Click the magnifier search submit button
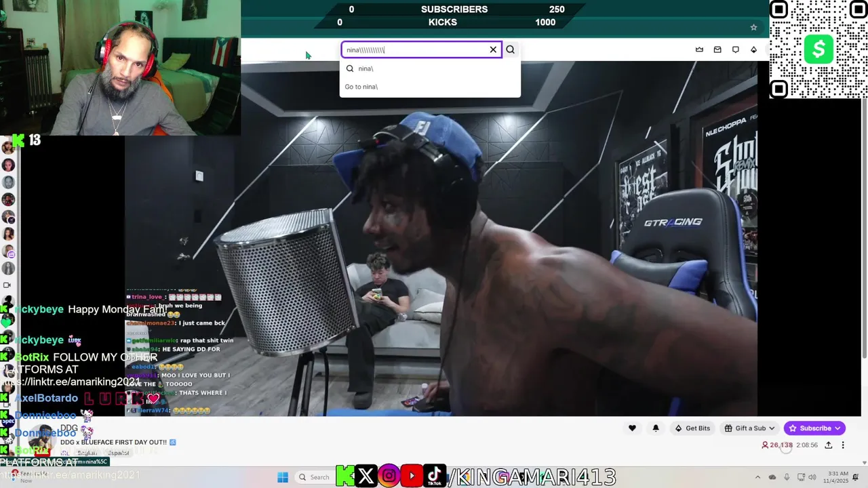868x488 pixels. pos(511,49)
